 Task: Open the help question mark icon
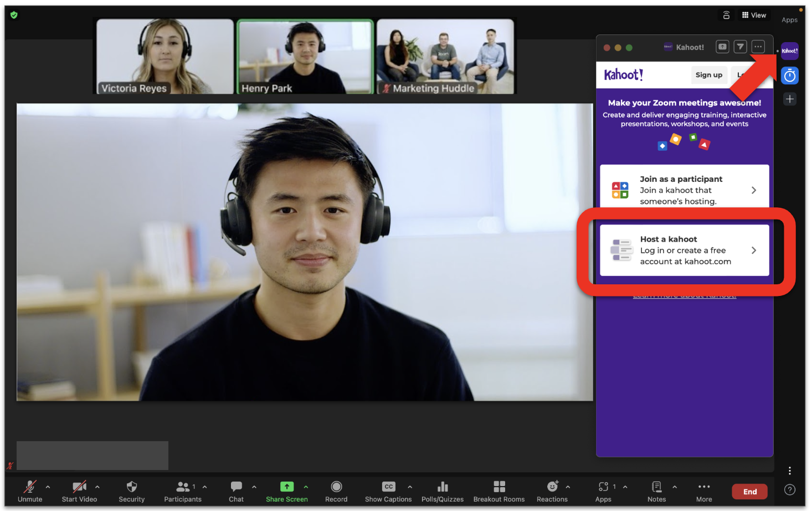point(790,489)
